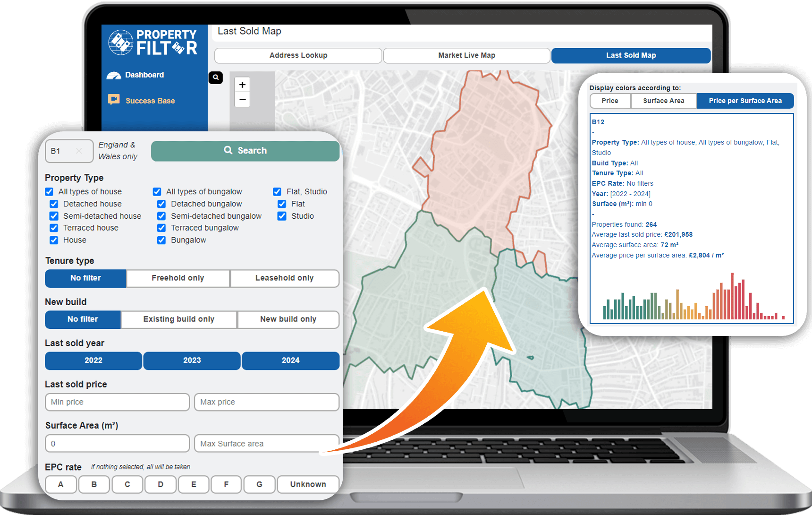Toggle last sold year 2023
This screenshot has height=515, width=812.
(x=192, y=360)
